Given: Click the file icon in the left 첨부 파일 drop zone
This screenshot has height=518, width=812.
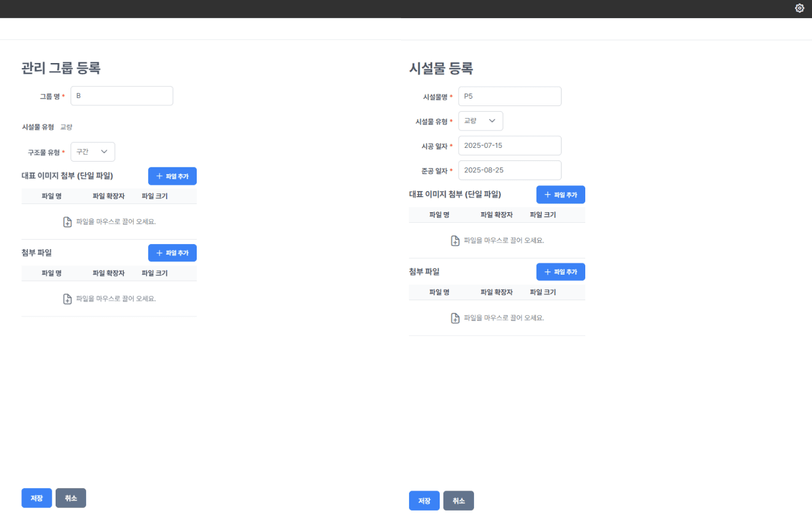Looking at the screenshot, I should pos(67,298).
